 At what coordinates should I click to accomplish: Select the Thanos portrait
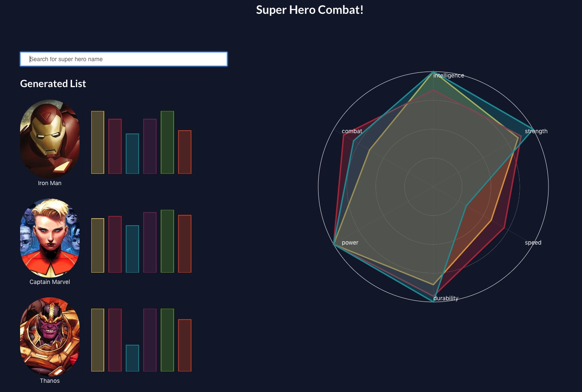[50, 337]
